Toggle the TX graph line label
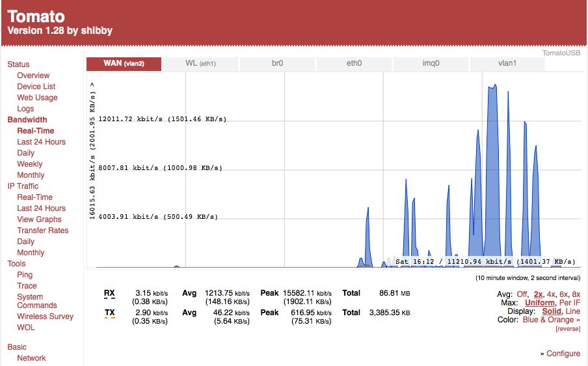 (109, 313)
